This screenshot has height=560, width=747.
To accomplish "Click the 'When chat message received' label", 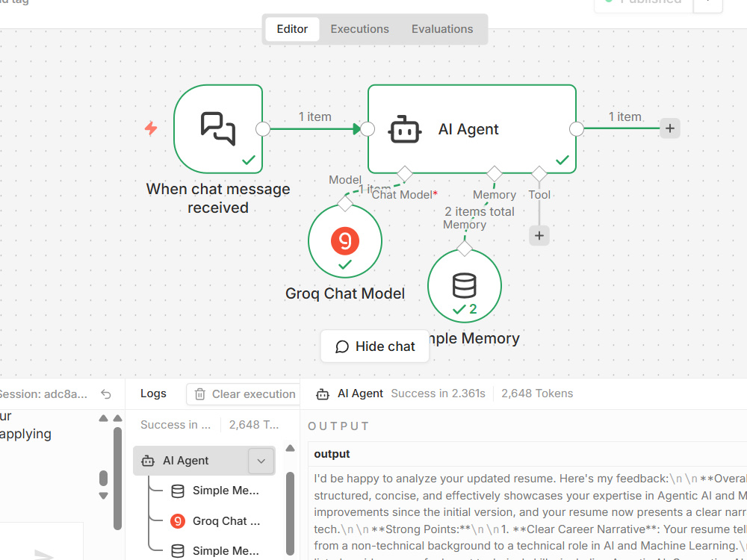I will click(x=218, y=198).
